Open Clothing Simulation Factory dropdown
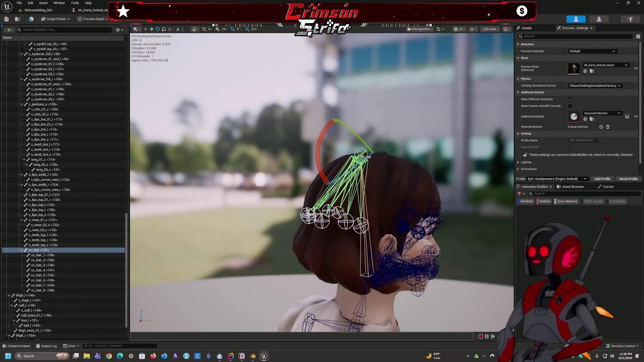Screen dimensions: 644x362 (x=595, y=85)
